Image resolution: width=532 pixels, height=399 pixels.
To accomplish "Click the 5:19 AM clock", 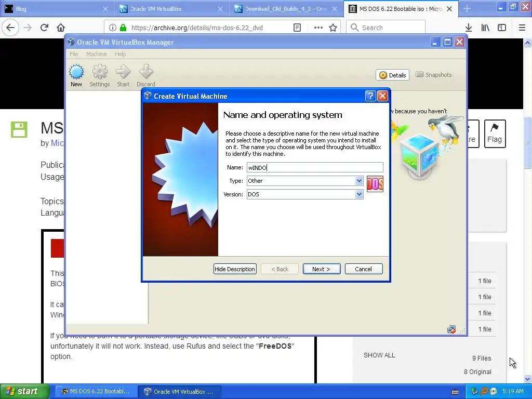I will click(513, 392).
